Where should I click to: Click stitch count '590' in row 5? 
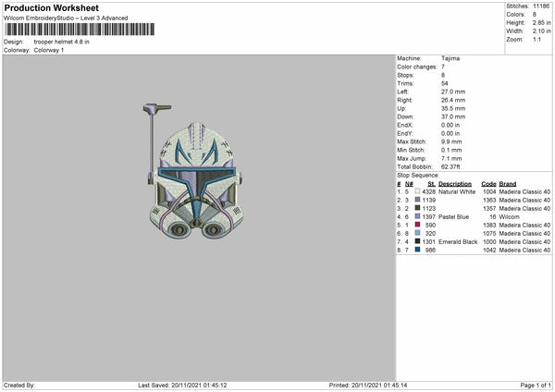tap(430, 225)
